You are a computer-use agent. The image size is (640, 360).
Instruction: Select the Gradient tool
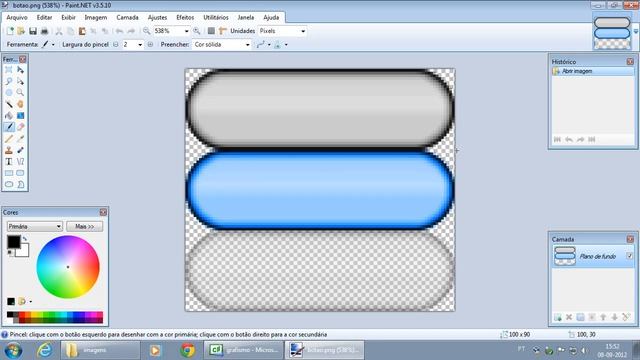(20, 116)
